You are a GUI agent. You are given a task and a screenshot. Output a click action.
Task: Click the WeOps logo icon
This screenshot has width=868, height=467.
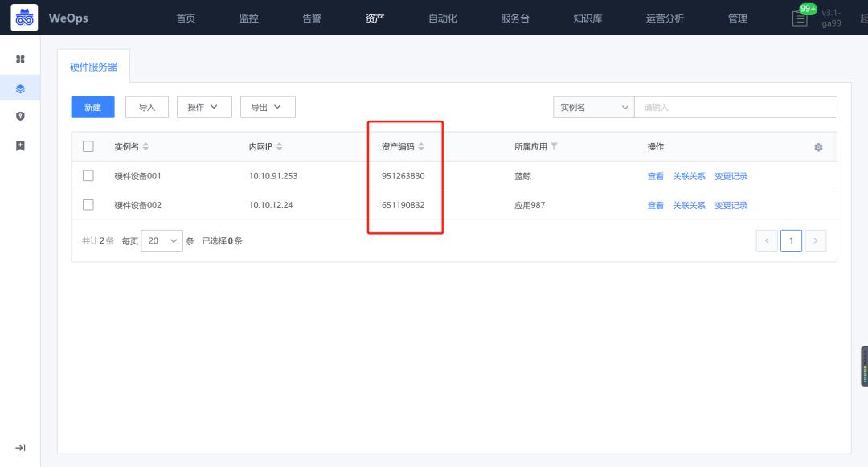23,18
